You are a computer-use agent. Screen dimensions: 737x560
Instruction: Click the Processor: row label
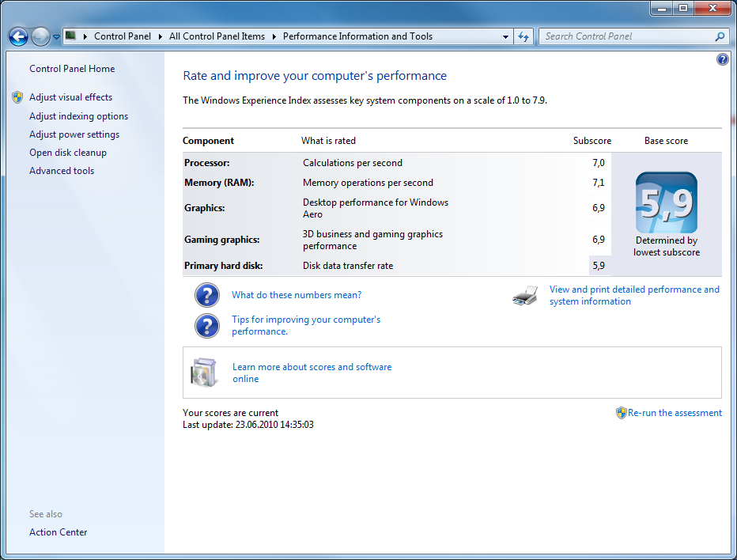pyautogui.click(x=207, y=163)
